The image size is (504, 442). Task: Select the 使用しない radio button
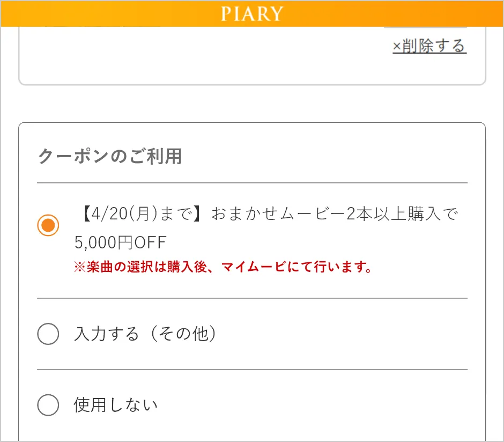pos(48,405)
